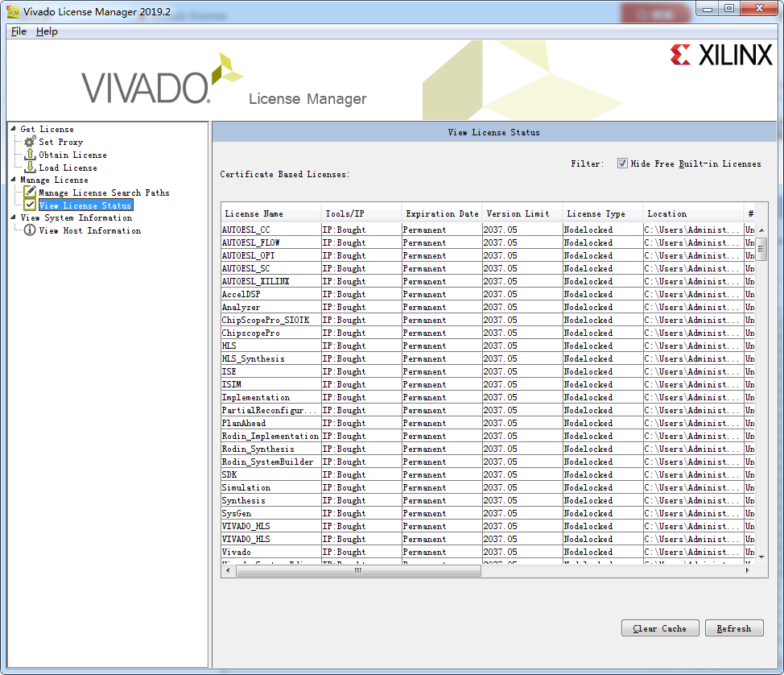This screenshot has width=784, height=675.
Task: Click the horizontal scrollbar thumb of the table
Action: point(358,570)
